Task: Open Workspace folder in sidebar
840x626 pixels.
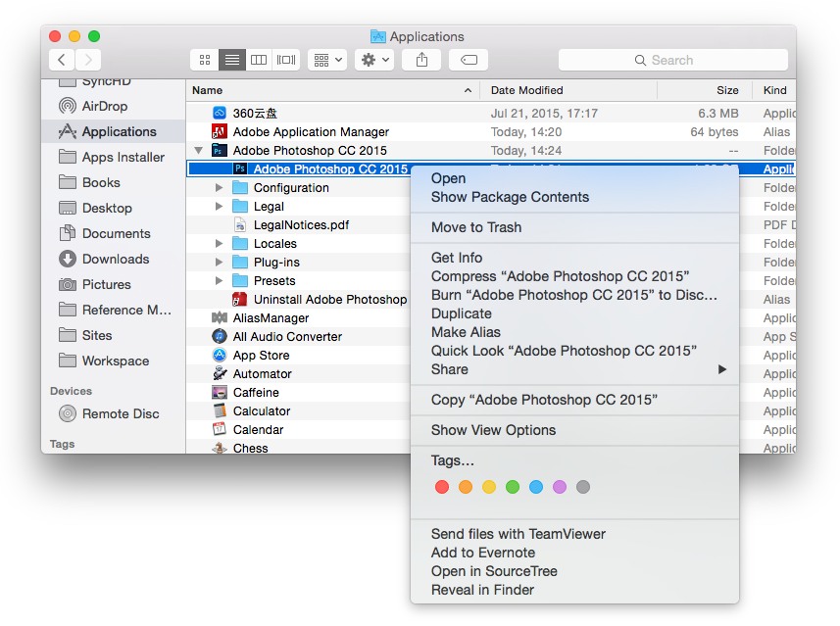Action: coord(114,361)
